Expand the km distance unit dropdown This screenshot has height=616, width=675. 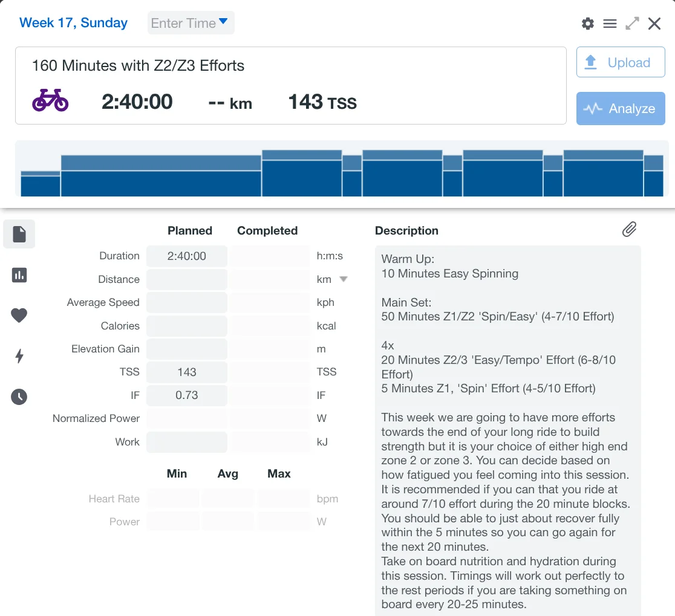tap(343, 279)
